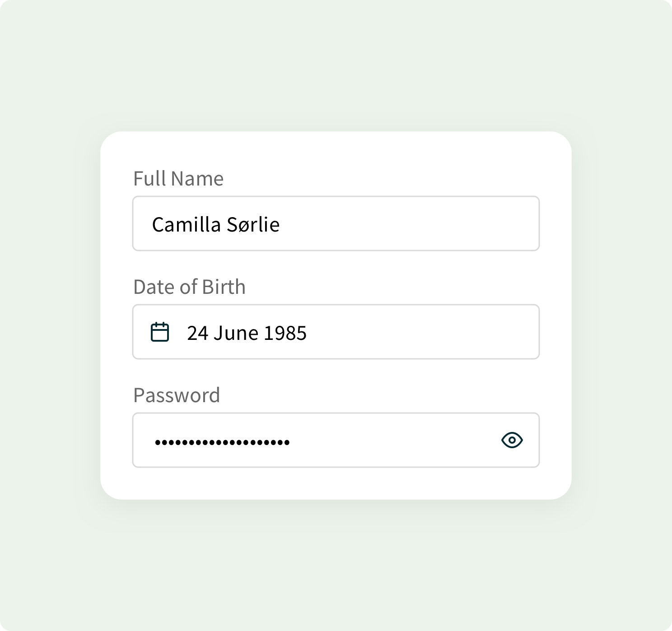Click the green background above the card
Image resolution: width=672 pixels, height=631 pixels.
point(336,68)
